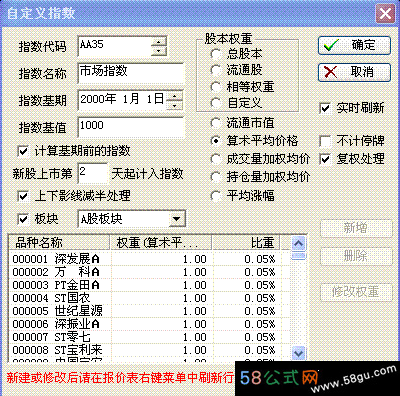Select row 000007 ST零七
This screenshot has width=400, height=396.
point(149,337)
